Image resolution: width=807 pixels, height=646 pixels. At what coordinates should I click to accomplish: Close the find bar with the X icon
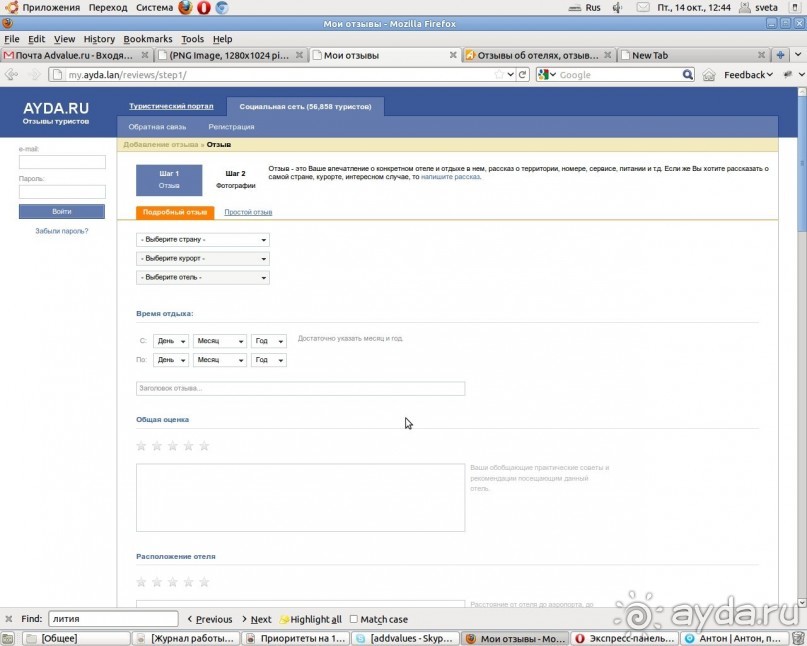point(9,619)
